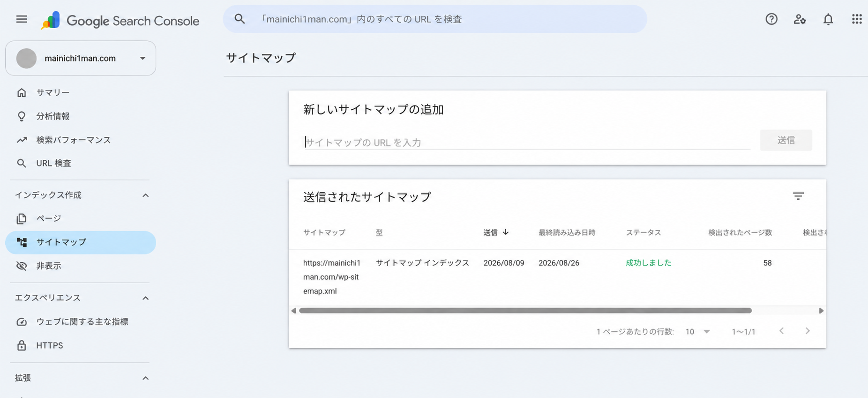Viewport: 868px width, 398px height.
Task: Open the HTTPS report
Action: 81,345
